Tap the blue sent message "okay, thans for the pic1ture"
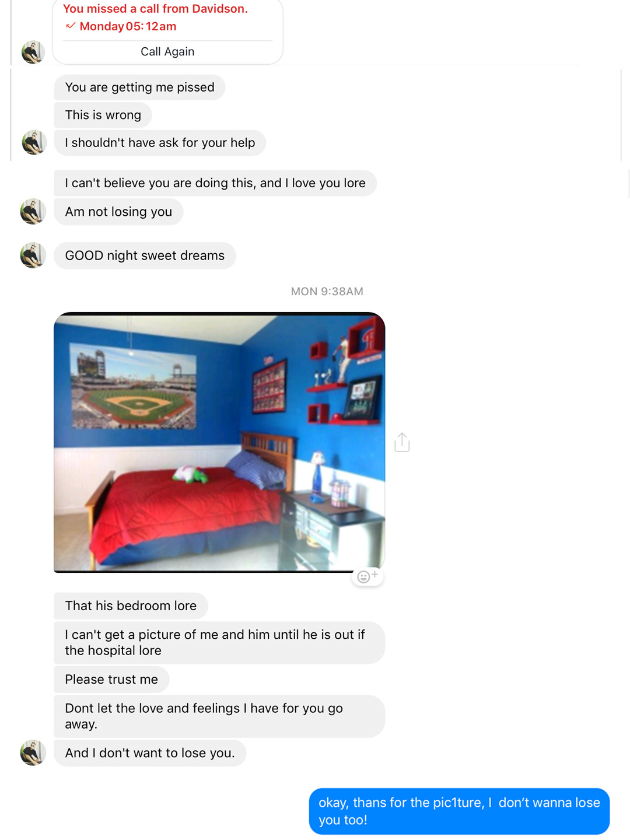This screenshot has width=630, height=840. point(459,811)
